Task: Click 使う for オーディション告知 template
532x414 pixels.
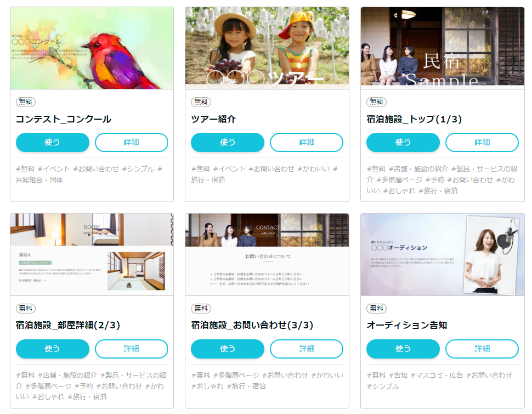Action: 403,349
